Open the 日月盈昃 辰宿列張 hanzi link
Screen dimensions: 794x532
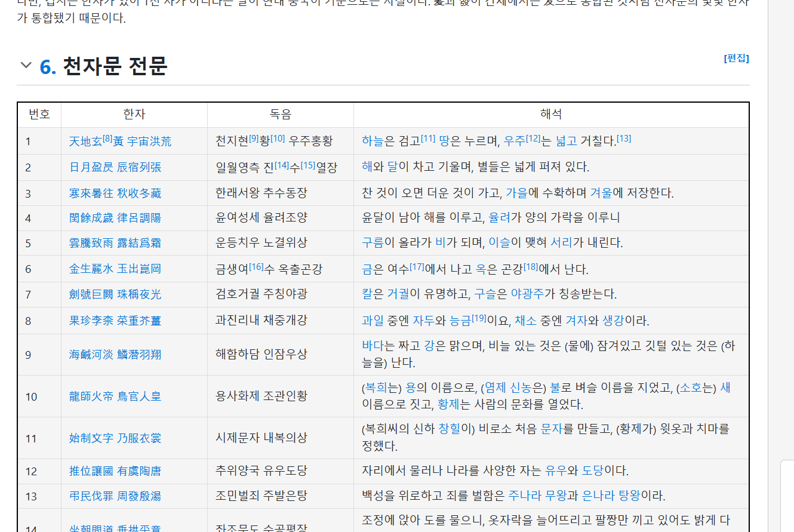coord(115,167)
